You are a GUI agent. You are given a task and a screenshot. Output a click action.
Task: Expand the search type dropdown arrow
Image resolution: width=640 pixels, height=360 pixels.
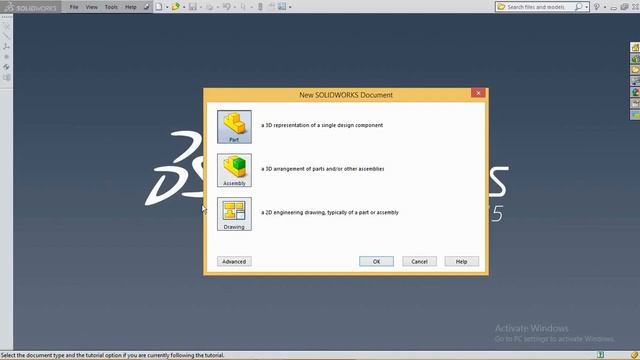pyautogui.click(x=587, y=7)
